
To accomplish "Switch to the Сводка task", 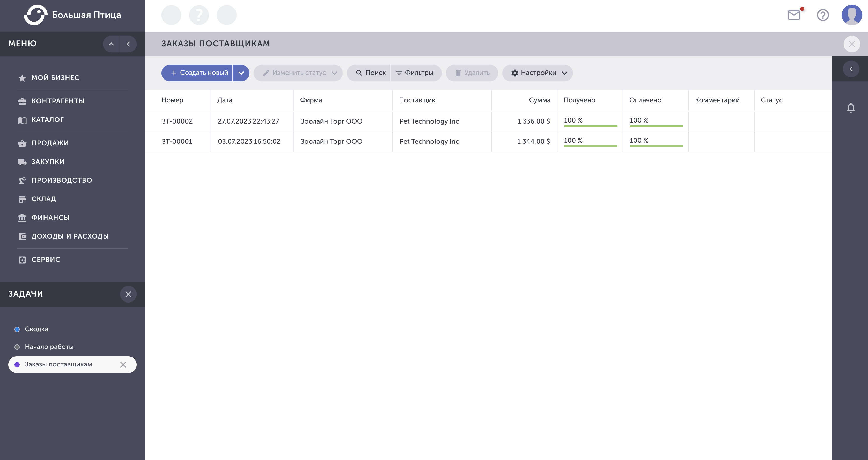I will point(36,329).
